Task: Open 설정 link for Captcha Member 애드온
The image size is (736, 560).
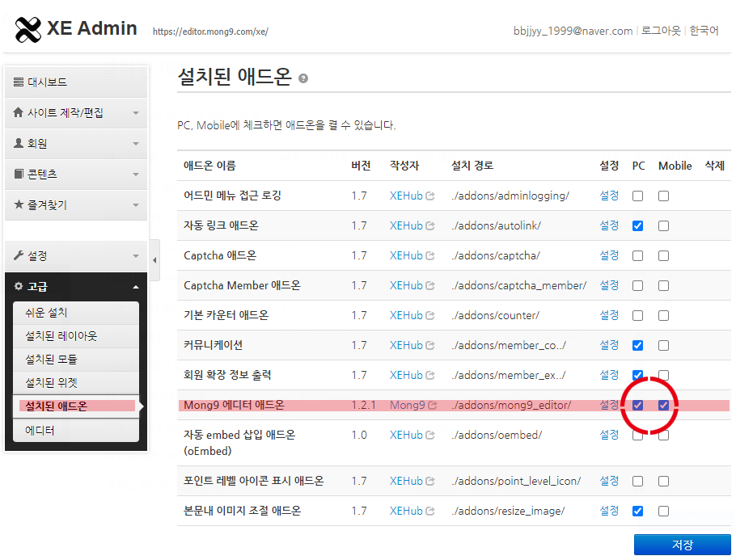Action: 609,286
